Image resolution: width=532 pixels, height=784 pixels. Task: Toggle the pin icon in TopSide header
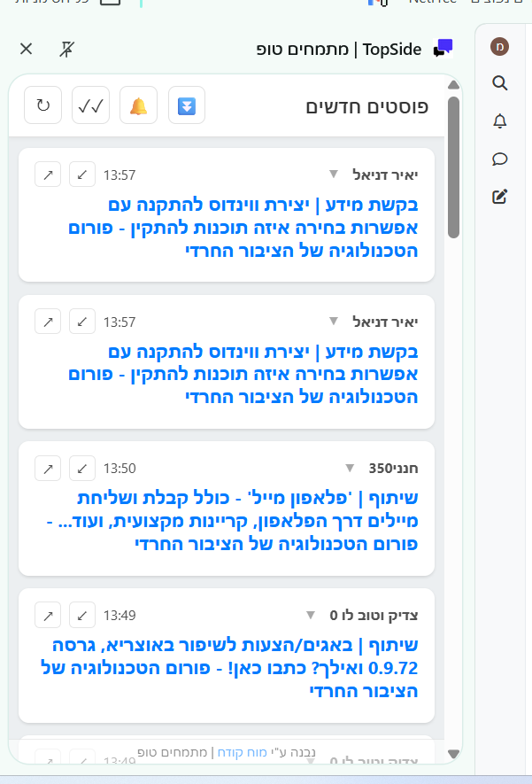coord(67,49)
